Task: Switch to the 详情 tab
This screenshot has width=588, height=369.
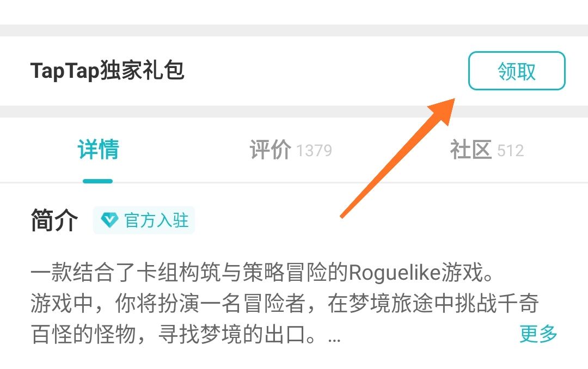Action: (x=98, y=150)
